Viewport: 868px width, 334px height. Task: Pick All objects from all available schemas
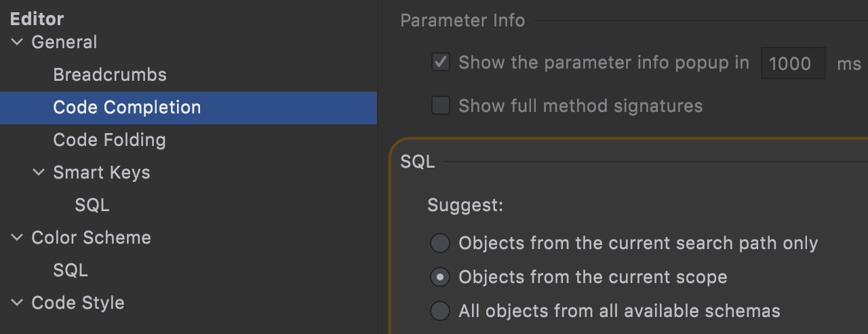[441, 311]
